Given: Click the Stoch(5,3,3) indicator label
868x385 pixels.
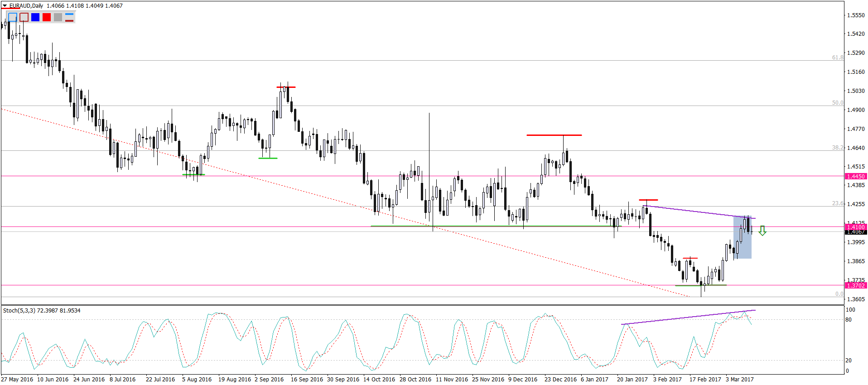Looking at the screenshot, I should click(19, 310).
